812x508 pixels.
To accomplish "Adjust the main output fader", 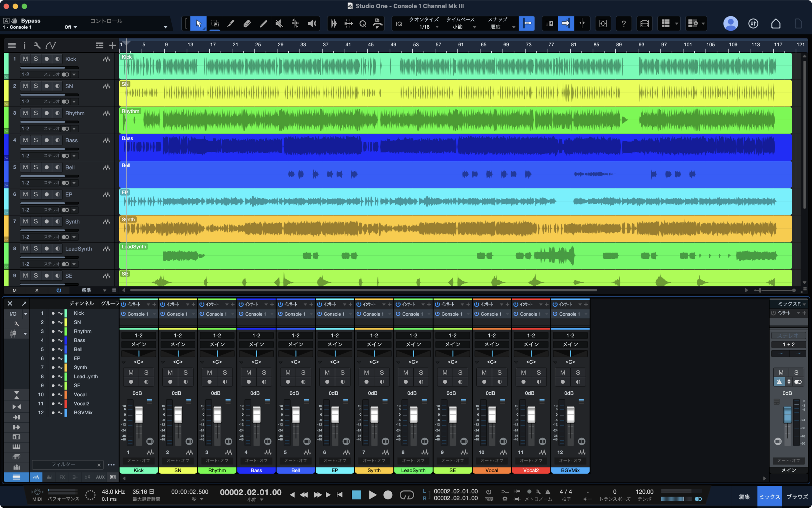I will pyautogui.click(x=787, y=414).
